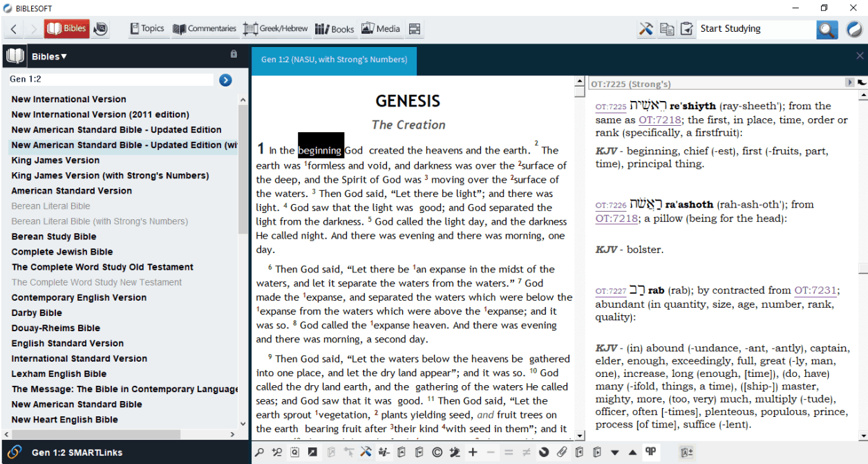Open the Commentaries toolbar tab
The width and height of the screenshot is (868, 464).
tap(204, 29)
